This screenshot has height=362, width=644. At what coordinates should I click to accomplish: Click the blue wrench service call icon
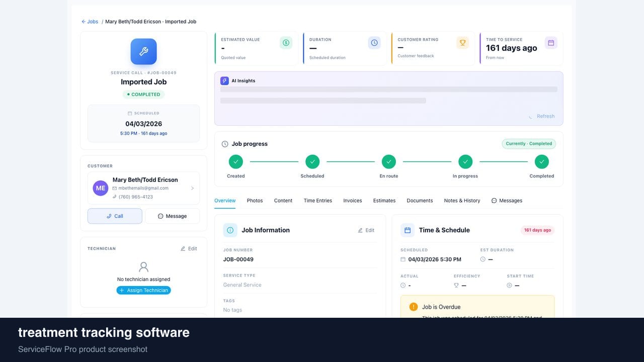pos(143,51)
